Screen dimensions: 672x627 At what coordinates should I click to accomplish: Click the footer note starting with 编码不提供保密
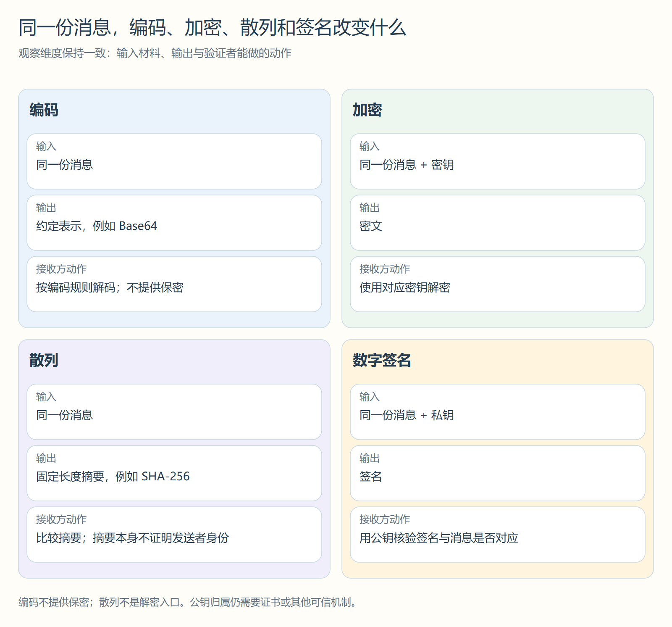188,602
